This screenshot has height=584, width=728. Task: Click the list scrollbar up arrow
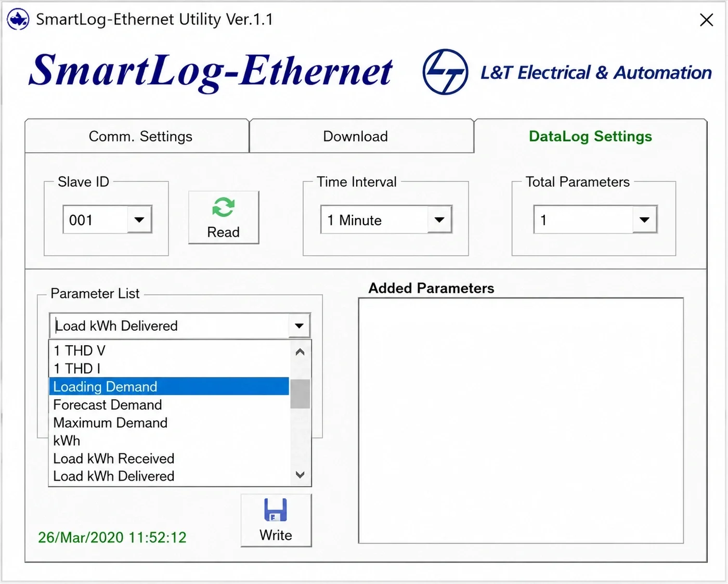pos(300,352)
